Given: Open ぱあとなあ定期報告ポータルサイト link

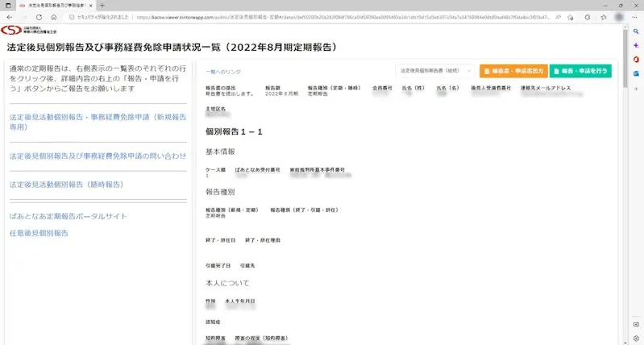Looking at the screenshot, I should tap(69, 217).
